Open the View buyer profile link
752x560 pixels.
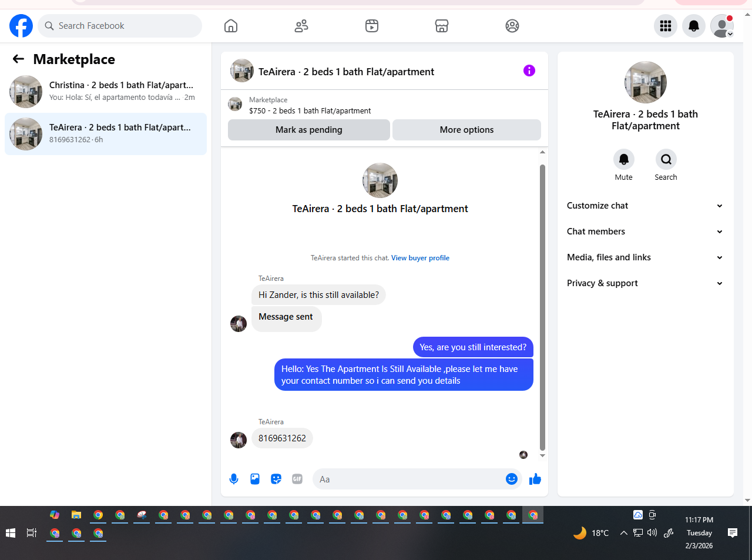(420, 258)
